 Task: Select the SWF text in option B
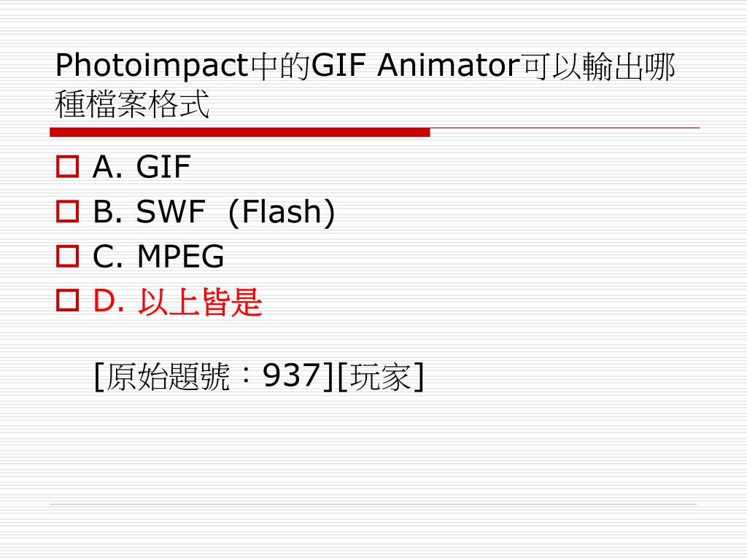tap(171, 211)
